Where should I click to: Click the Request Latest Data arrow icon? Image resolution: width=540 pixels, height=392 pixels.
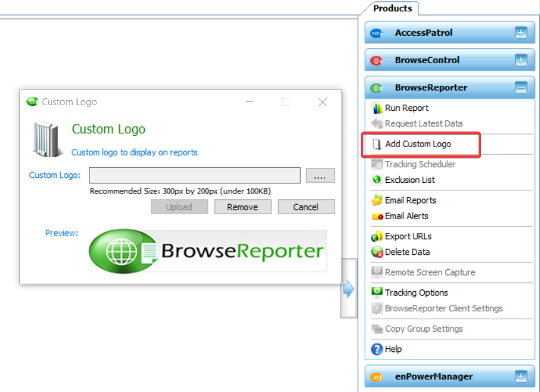coord(376,123)
